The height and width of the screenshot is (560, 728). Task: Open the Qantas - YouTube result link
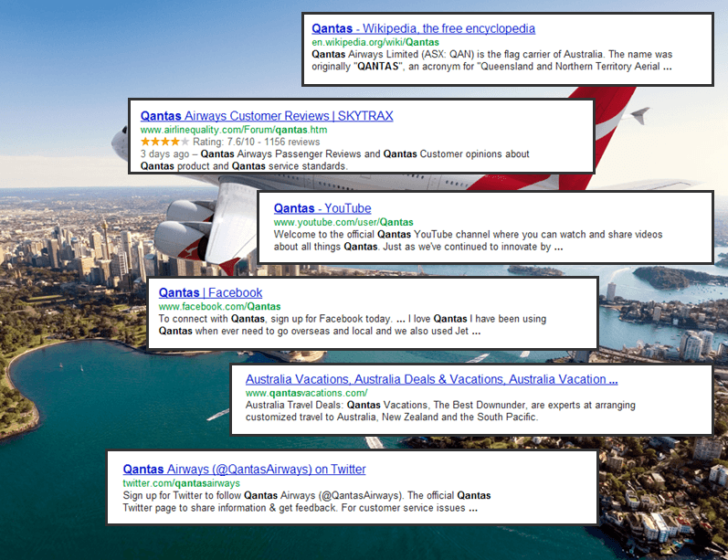[322, 208]
